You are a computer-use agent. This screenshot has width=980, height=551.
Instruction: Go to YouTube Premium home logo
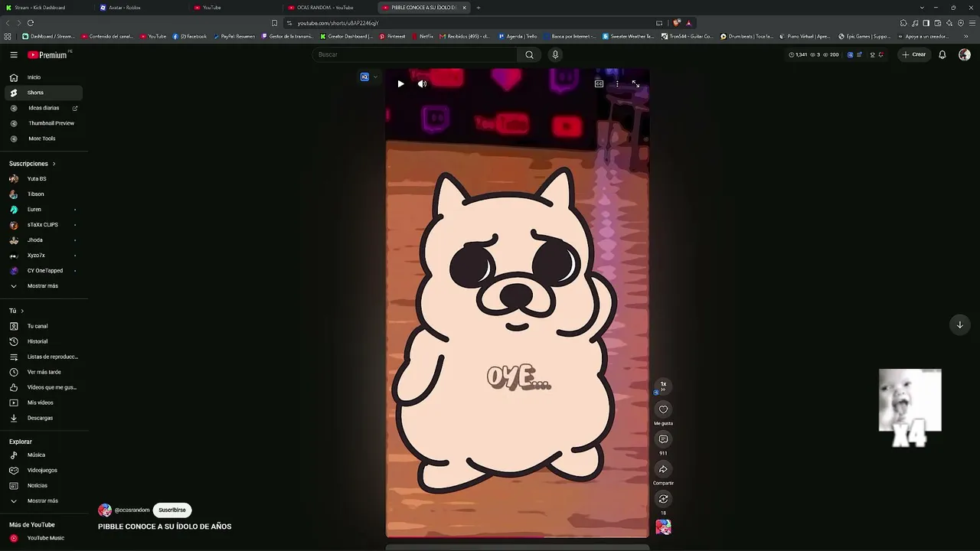(x=47, y=55)
